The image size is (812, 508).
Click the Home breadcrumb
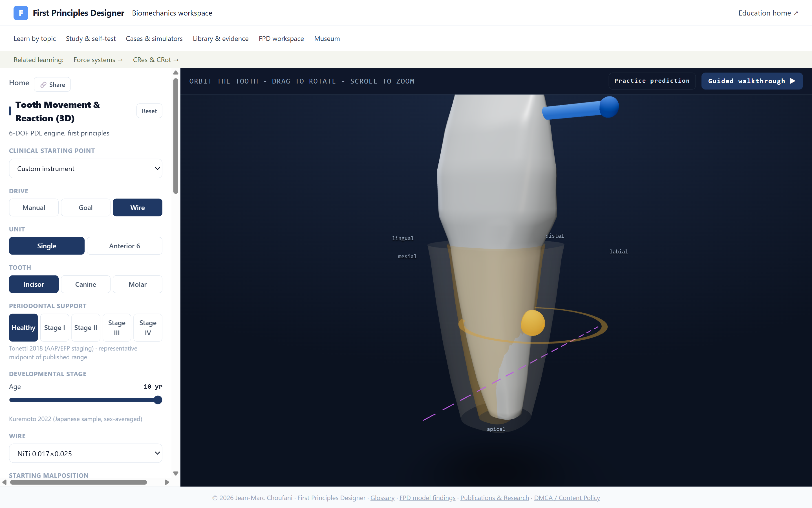pos(19,83)
